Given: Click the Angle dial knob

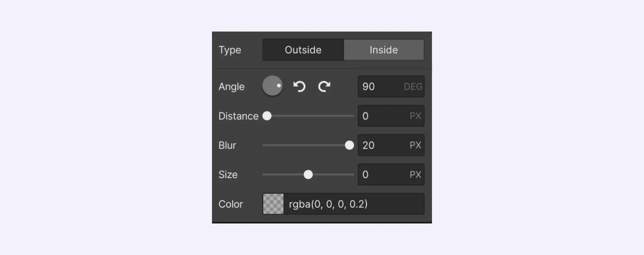Looking at the screenshot, I should tap(272, 86).
